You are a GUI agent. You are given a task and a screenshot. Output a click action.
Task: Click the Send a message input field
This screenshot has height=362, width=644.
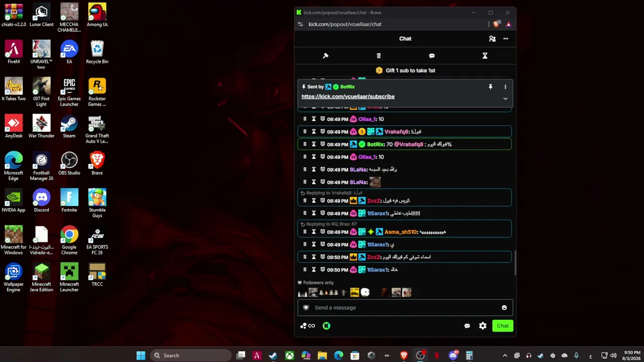tap(405, 308)
